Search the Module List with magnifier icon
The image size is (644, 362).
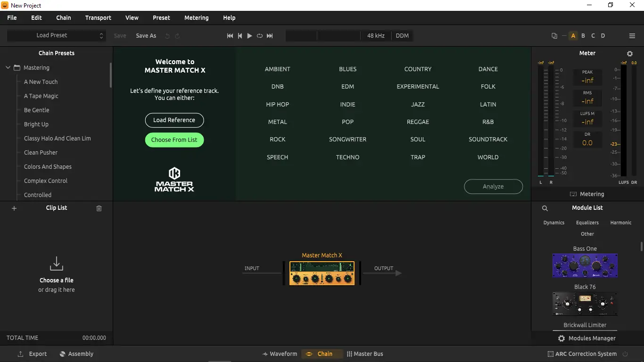click(x=545, y=208)
